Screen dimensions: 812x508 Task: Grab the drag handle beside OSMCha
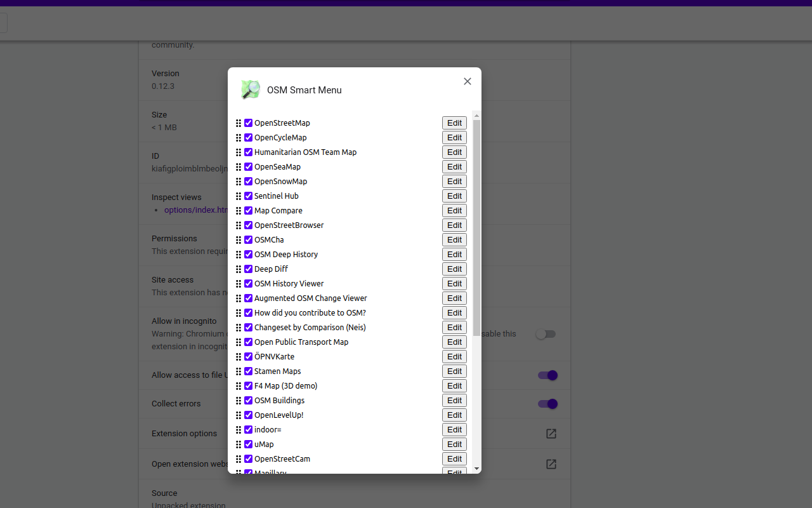239,240
